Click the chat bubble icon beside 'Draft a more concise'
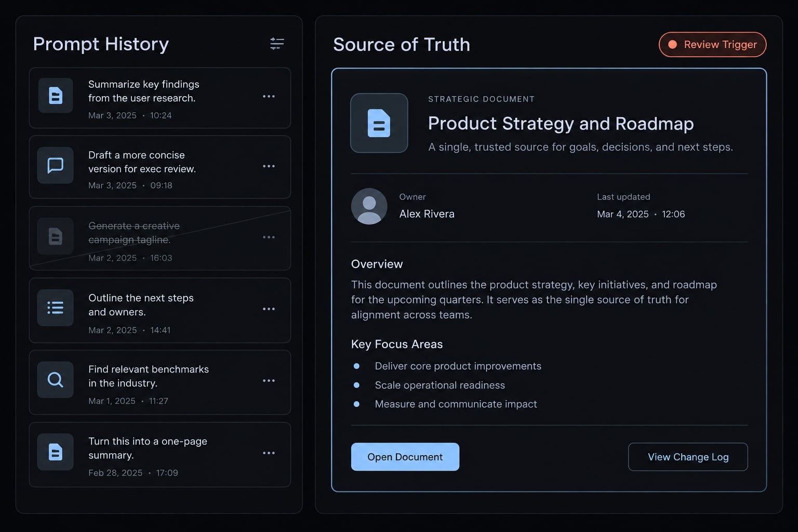This screenshot has width=798, height=532. (56, 166)
